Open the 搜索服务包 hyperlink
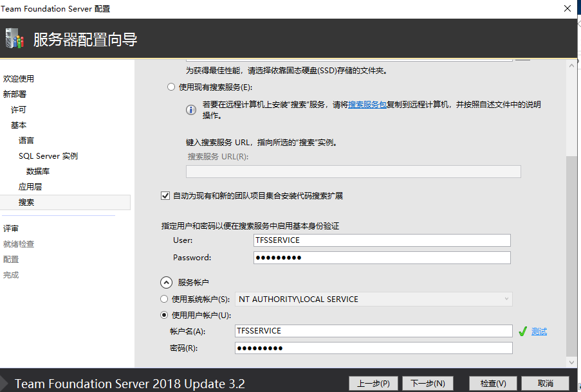Viewport: 581px width, 392px height. 367,105
